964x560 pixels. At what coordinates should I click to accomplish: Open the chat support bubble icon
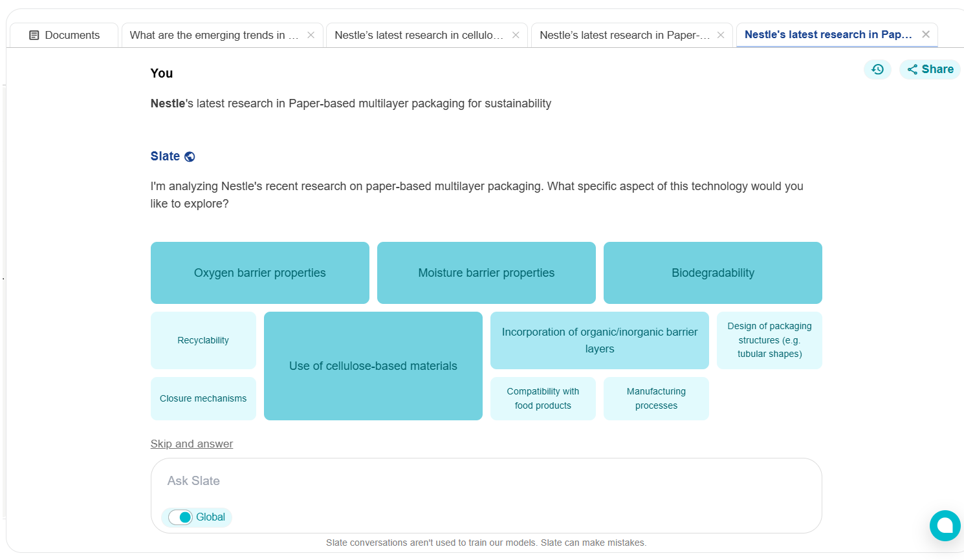click(x=945, y=525)
